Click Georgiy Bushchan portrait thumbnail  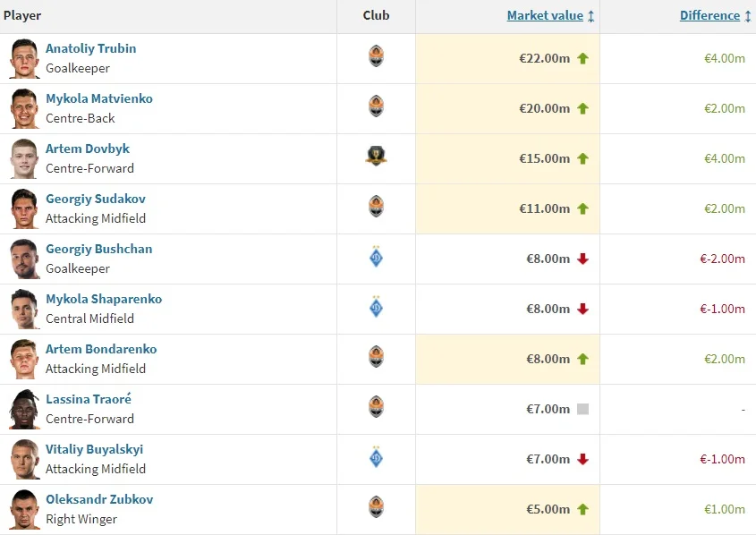[x=24, y=259]
